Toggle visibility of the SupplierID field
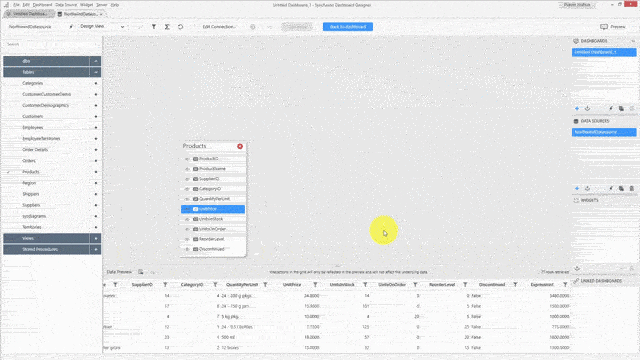The width and height of the screenshot is (640, 360). pos(187,179)
